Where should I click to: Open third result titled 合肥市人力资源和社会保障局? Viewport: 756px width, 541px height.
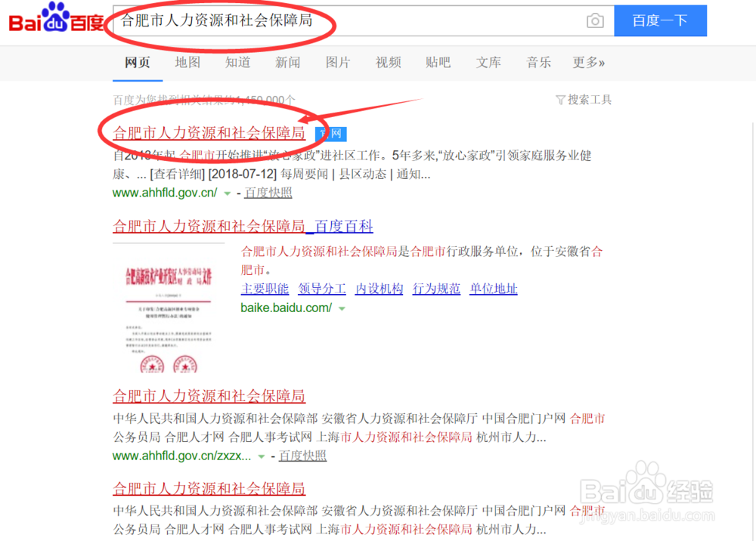209,396
